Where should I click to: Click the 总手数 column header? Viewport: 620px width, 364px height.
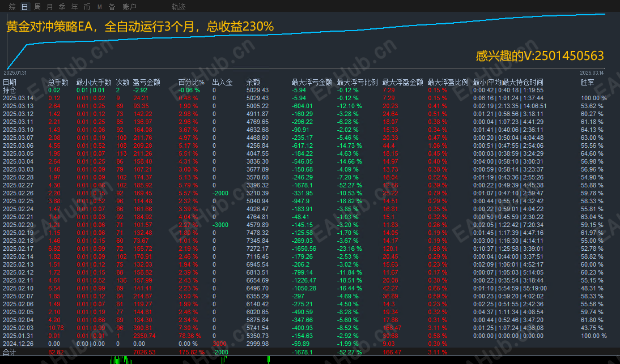(58, 82)
